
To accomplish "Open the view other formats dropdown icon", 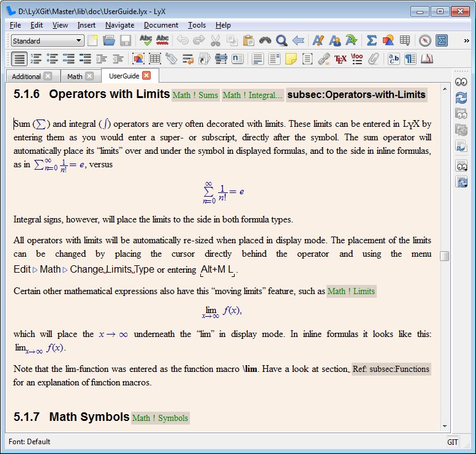I will (461, 166).
